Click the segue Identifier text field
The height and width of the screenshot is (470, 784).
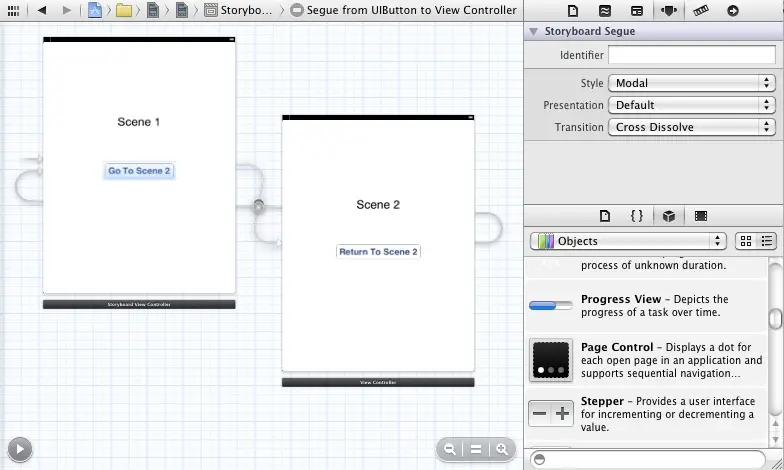(x=691, y=55)
